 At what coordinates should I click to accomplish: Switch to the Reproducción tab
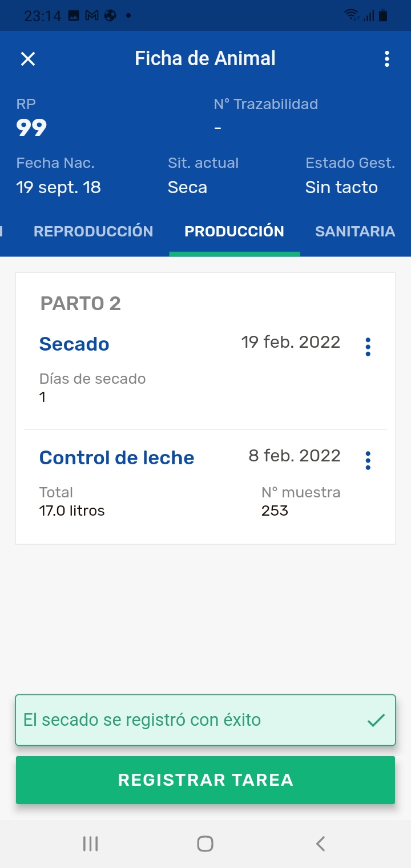point(94,231)
